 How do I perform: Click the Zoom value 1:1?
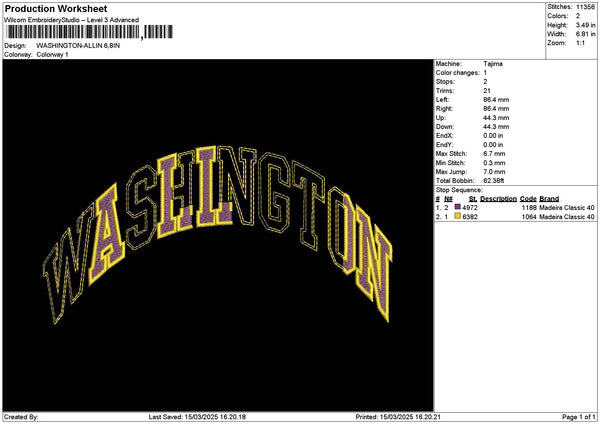pos(580,43)
